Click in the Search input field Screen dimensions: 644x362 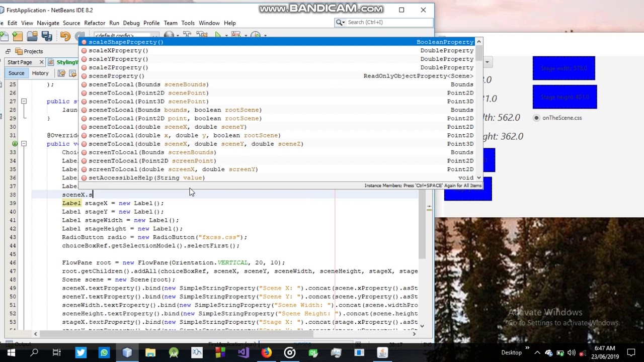point(389,22)
